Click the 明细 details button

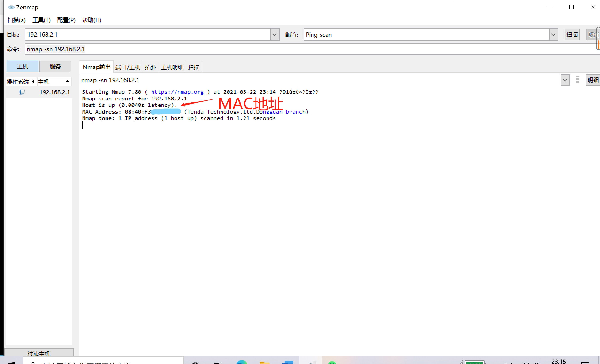point(593,80)
